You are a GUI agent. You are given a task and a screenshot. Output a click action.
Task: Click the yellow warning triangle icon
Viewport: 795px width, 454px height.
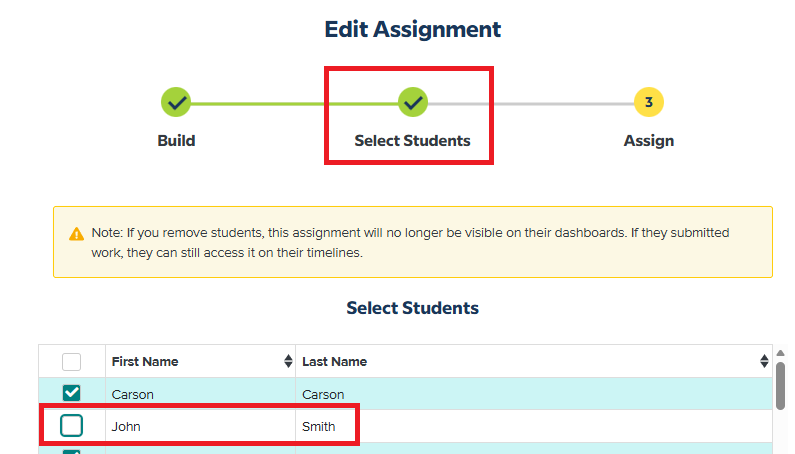point(76,234)
